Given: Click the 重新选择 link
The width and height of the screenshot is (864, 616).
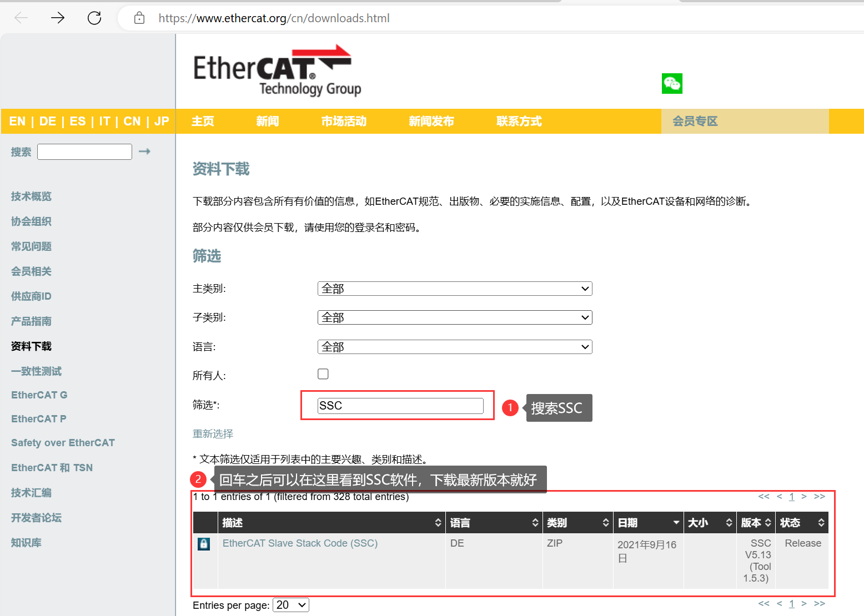Looking at the screenshot, I should coord(213,433).
